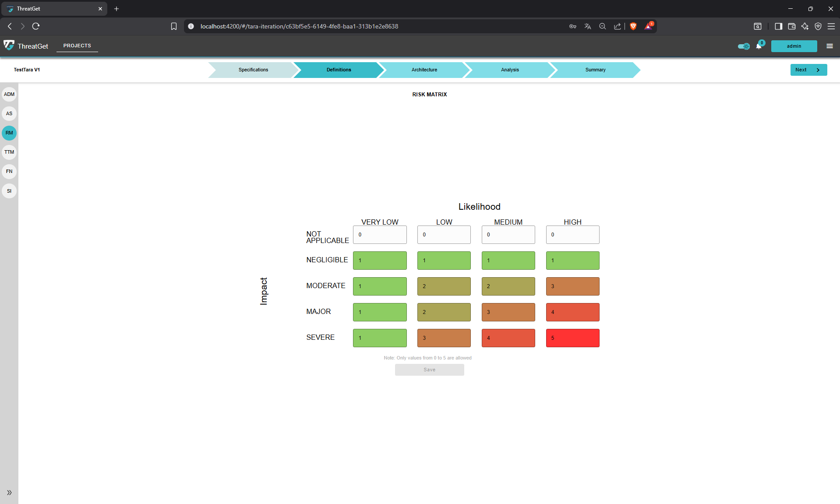Open the PROJECTS menu
This screenshot has width=840, height=504.
point(77,46)
